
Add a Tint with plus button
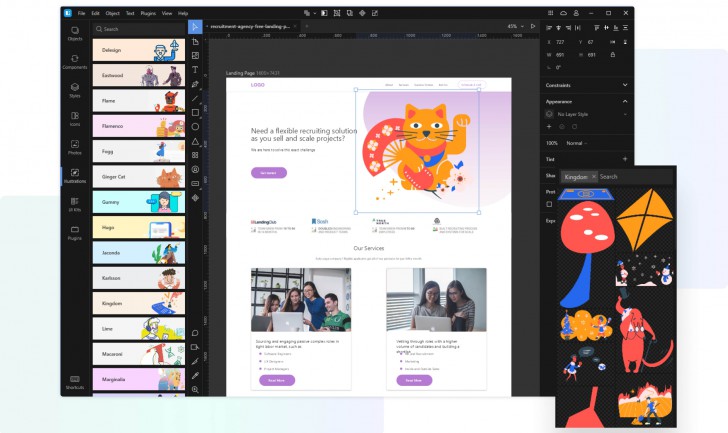tap(625, 159)
